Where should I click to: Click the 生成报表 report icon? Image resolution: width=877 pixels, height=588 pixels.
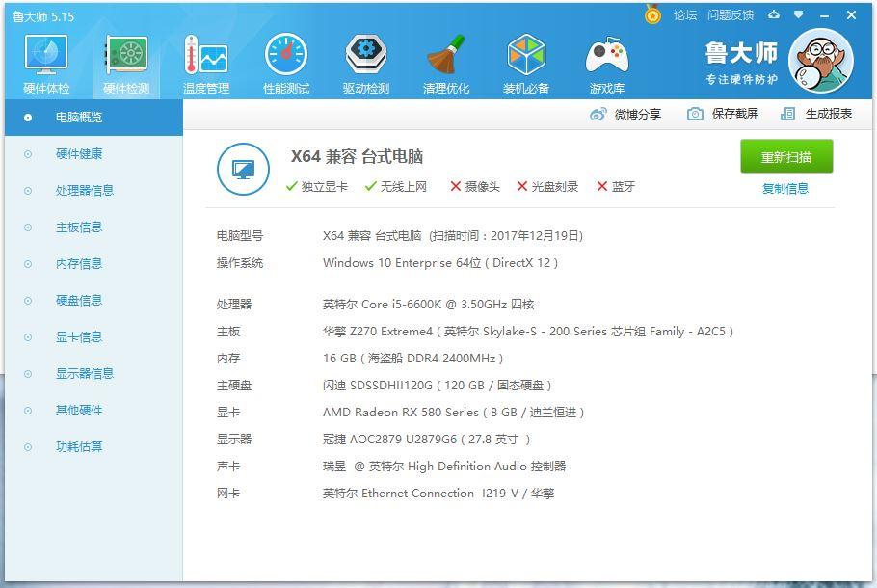coord(787,114)
